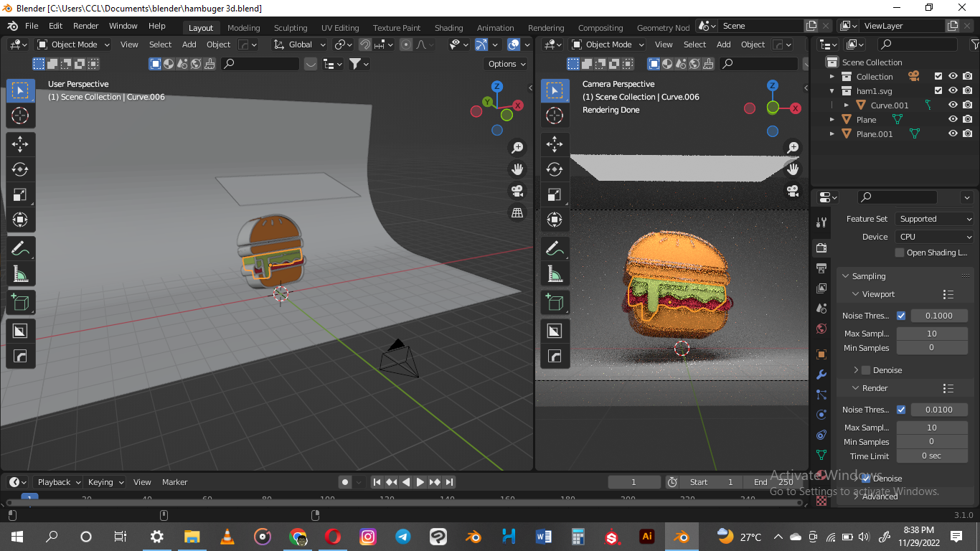The width and height of the screenshot is (980, 551).
Task: Switch to the UV Editing workspace tab
Action: coord(340,28)
